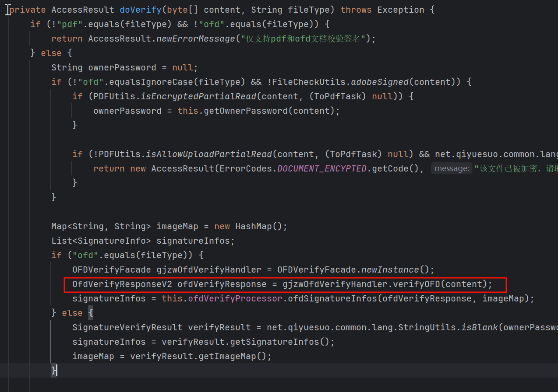Click the message: parameter inlay hint
The image size is (558, 392).
click(452, 168)
